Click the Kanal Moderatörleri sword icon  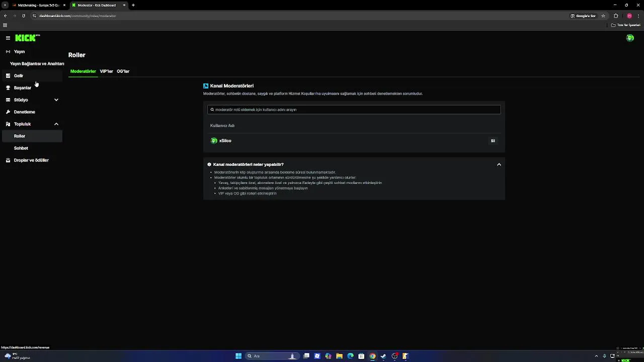pyautogui.click(x=206, y=86)
